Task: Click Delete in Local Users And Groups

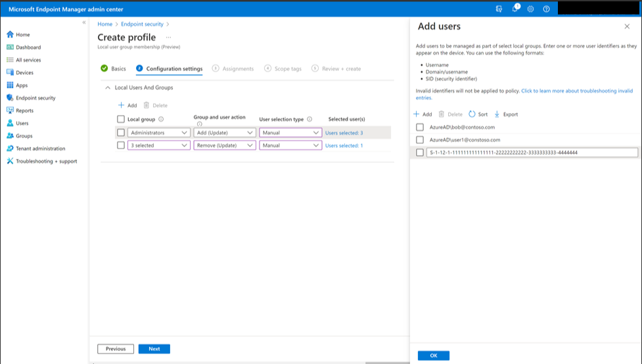Action: tap(156, 105)
